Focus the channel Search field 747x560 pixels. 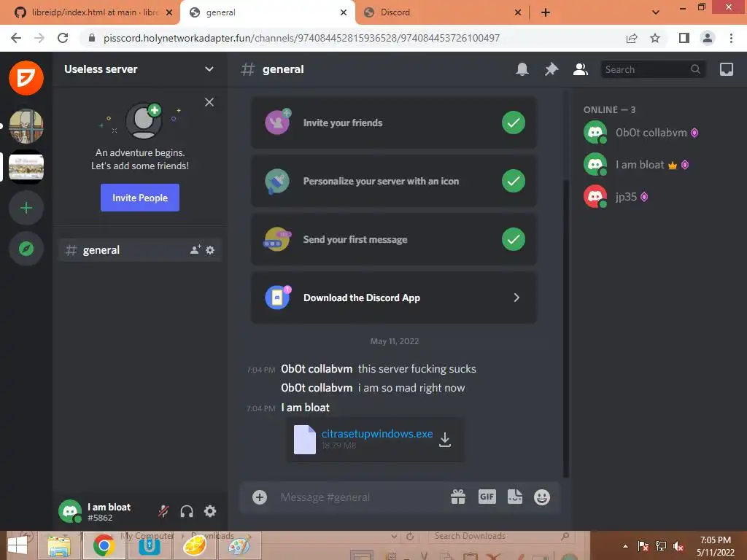[653, 69]
